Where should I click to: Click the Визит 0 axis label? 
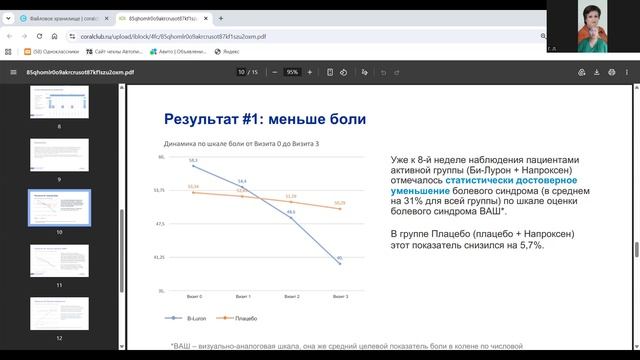click(194, 296)
